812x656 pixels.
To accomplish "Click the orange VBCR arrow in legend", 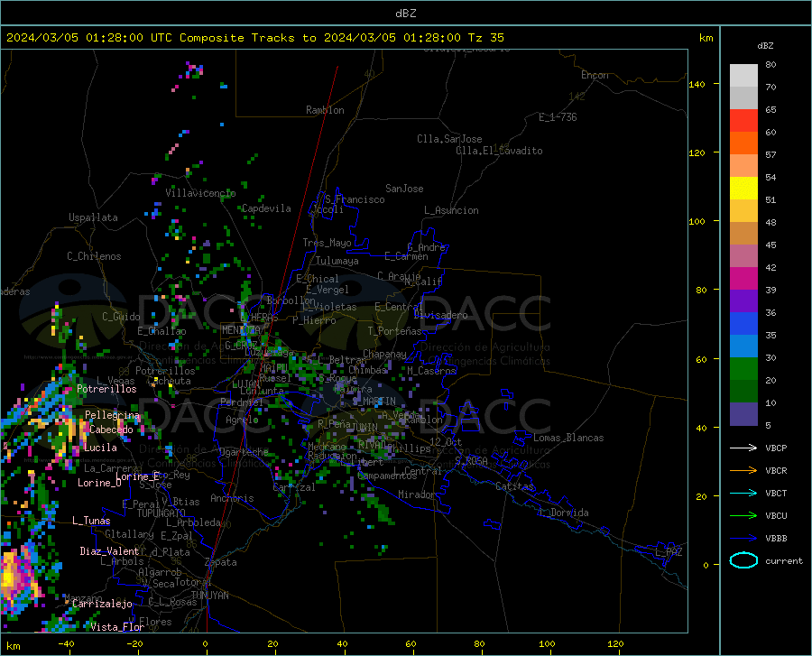I will pyautogui.click(x=743, y=470).
